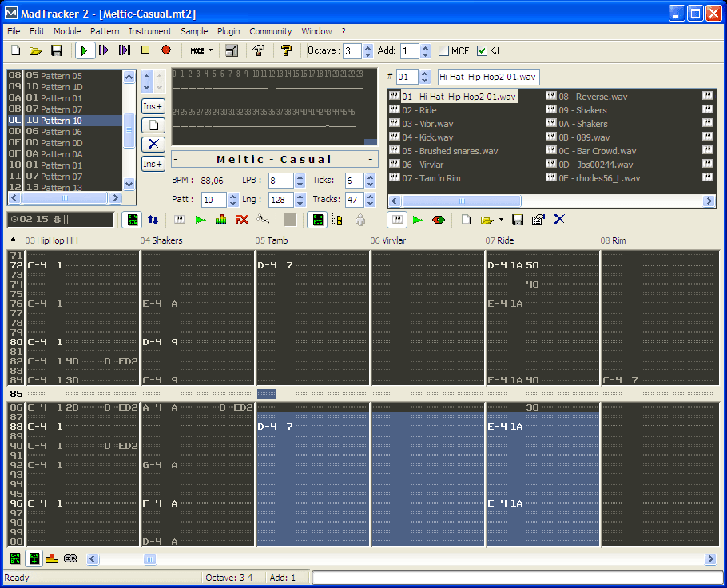
Task: Click the blue up-down arrows swap icon
Action: tap(153, 220)
